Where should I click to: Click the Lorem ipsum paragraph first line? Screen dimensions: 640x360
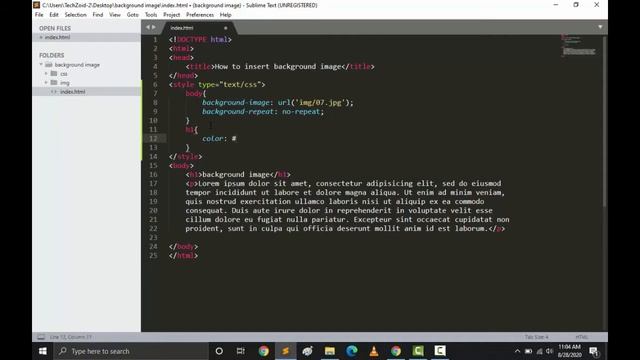click(343, 183)
